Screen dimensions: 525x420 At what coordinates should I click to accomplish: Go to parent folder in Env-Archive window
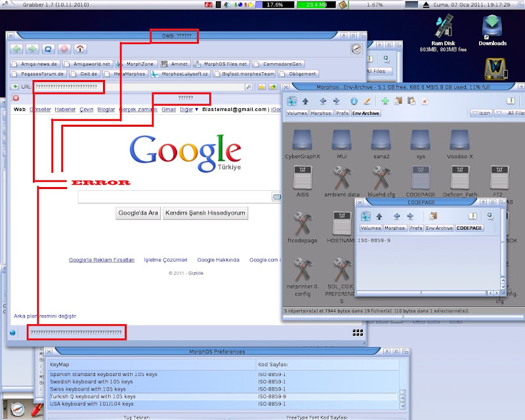(305, 101)
